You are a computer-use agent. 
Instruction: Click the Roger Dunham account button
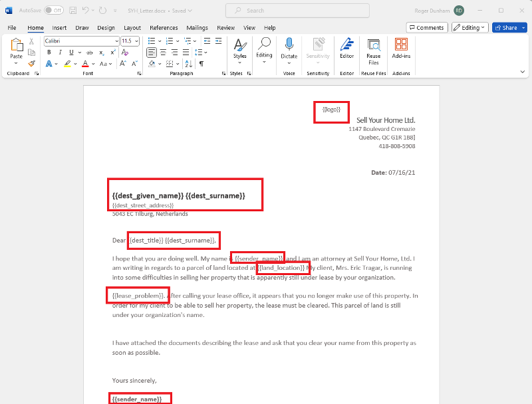click(439, 11)
